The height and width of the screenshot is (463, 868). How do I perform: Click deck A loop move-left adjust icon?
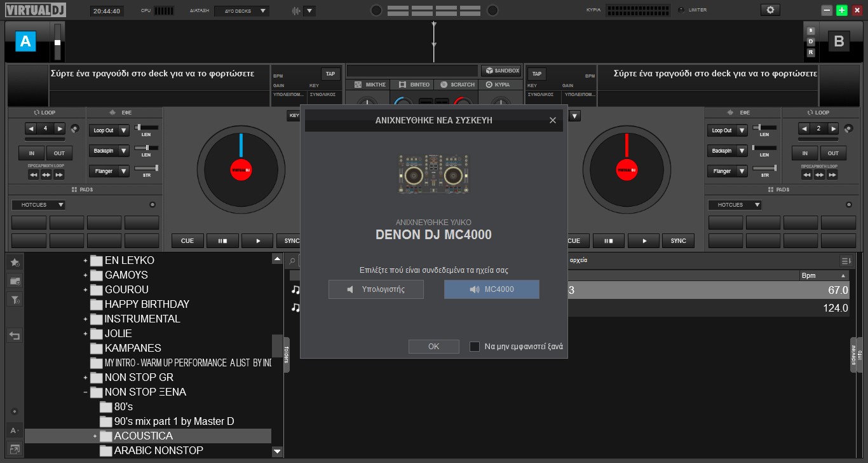(x=34, y=175)
